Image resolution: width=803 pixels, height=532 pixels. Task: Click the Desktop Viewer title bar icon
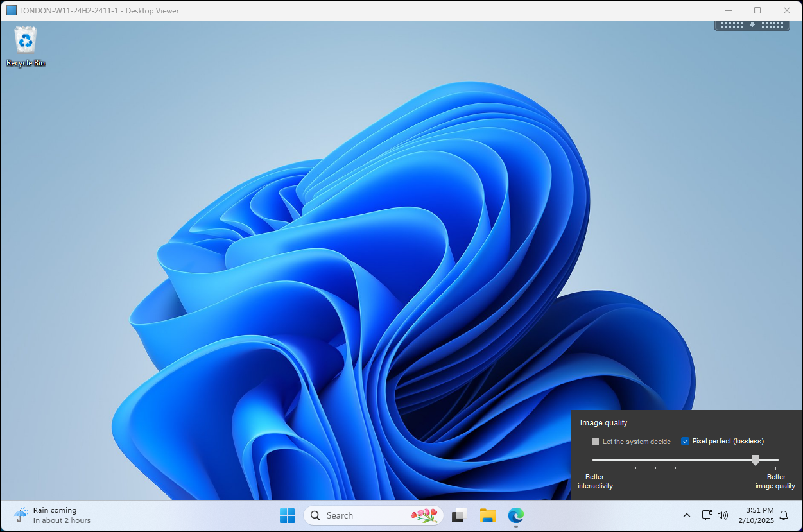[12, 10]
